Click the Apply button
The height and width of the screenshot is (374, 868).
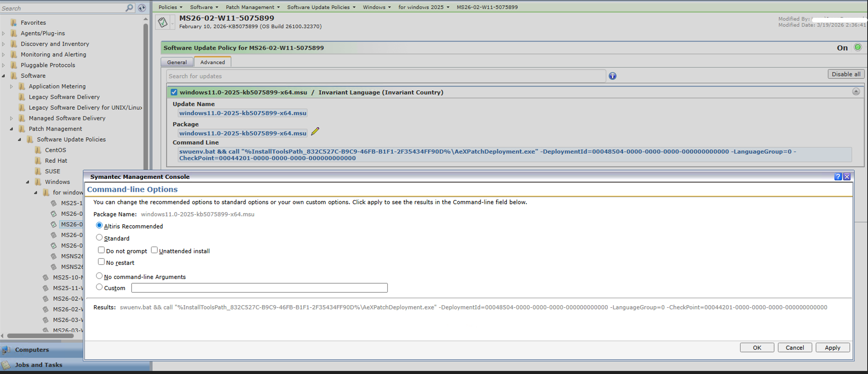[x=832, y=347]
